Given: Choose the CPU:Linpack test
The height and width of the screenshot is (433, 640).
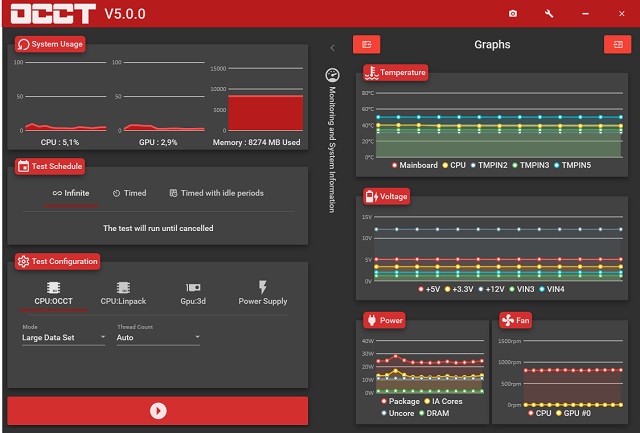Looking at the screenshot, I should coord(123,294).
